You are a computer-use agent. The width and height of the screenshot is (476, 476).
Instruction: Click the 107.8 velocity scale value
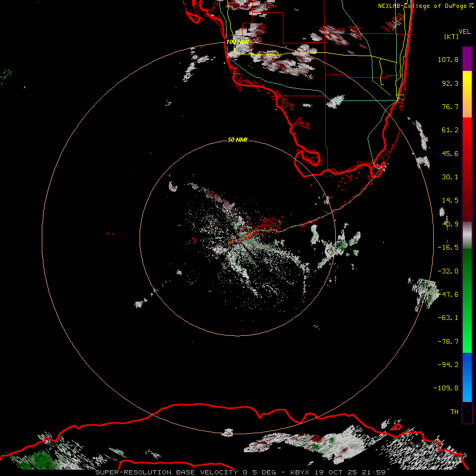point(448,59)
